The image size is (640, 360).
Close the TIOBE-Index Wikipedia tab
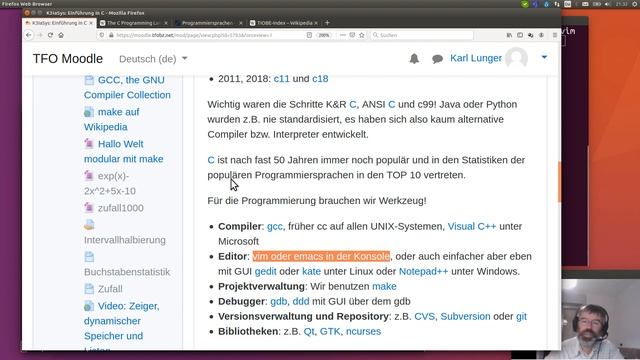click(316, 23)
